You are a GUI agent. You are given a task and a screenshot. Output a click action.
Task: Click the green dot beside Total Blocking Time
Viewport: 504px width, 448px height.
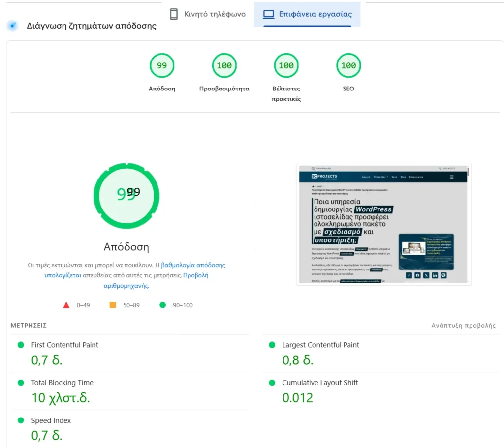click(x=20, y=383)
